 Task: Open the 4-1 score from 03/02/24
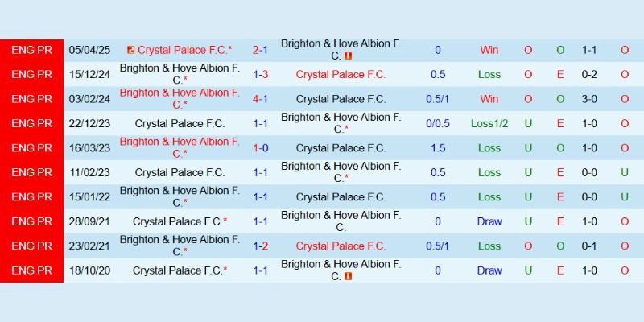pyautogui.click(x=261, y=99)
